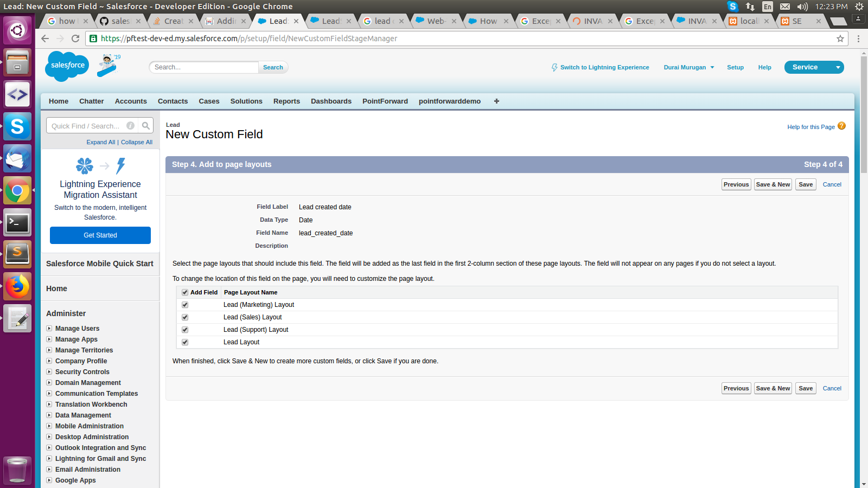Add a tab with the plus icon

pyautogui.click(x=496, y=101)
